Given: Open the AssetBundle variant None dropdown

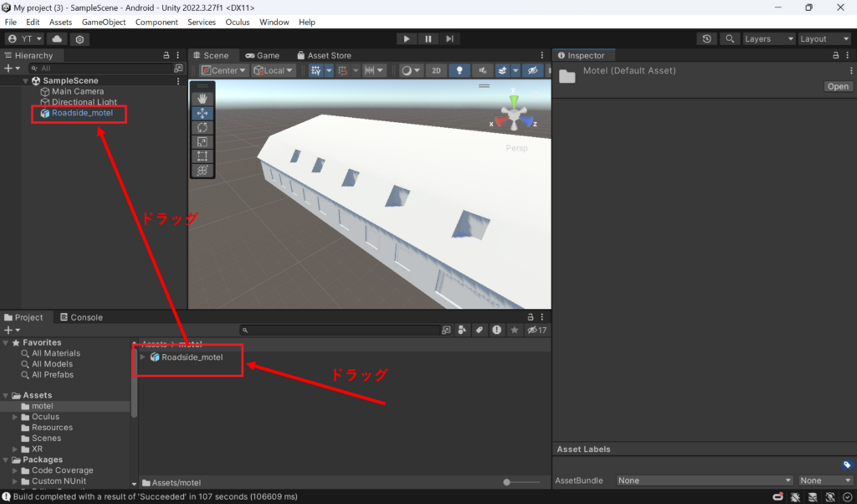Looking at the screenshot, I should [825, 480].
